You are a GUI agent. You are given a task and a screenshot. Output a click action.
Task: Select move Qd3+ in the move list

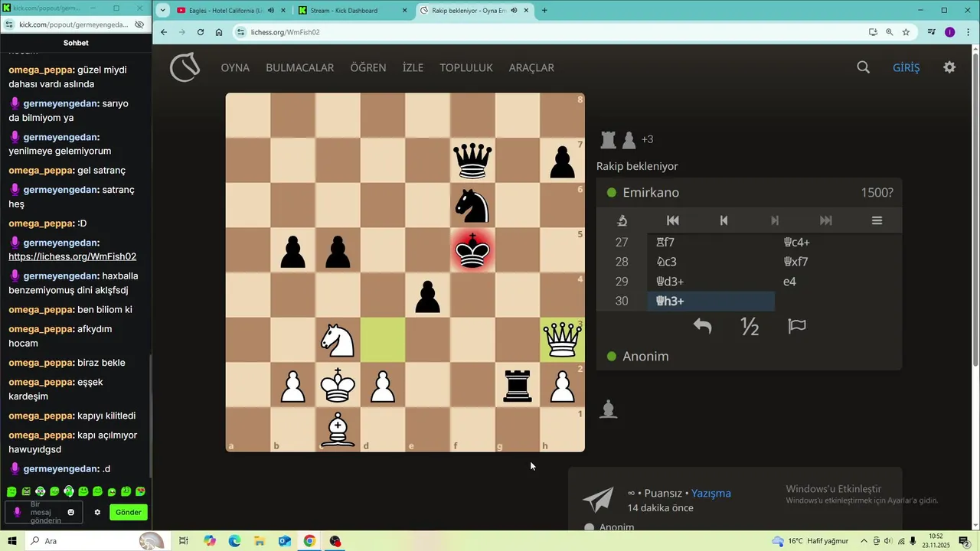pos(711,282)
